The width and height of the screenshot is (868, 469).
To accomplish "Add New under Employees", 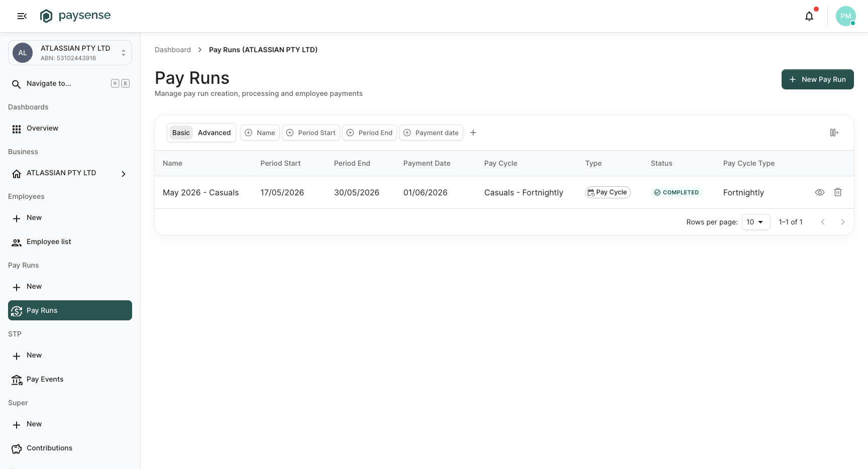I will [70, 218].
